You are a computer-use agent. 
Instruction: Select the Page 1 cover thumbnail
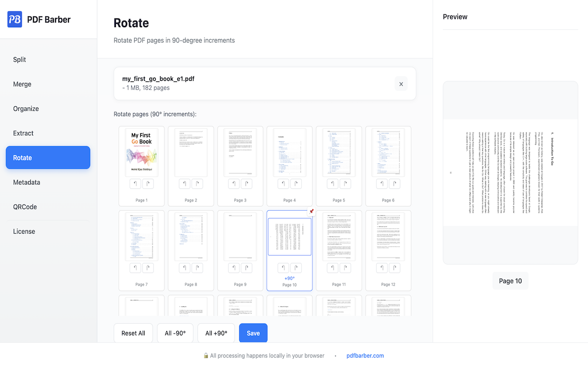tap(141, 152)
